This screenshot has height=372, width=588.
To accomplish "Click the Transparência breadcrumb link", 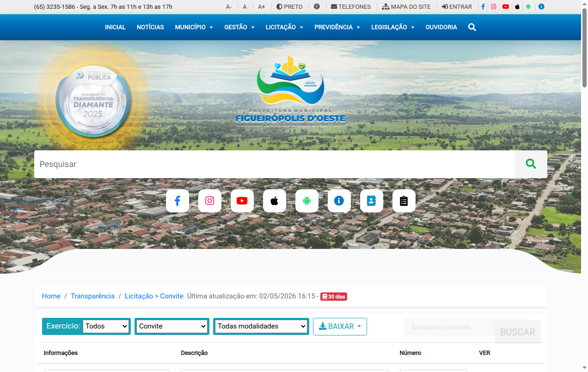I will tap(92, 296).
